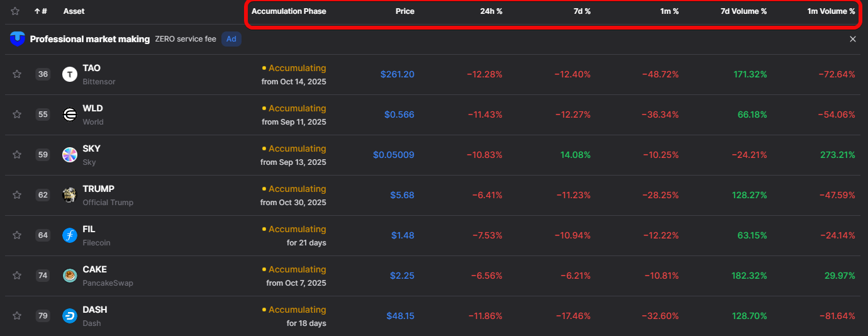Toggle the favorite star for WLD
Image resolution: width=868 pixels, height=336 pixels.
17,115
